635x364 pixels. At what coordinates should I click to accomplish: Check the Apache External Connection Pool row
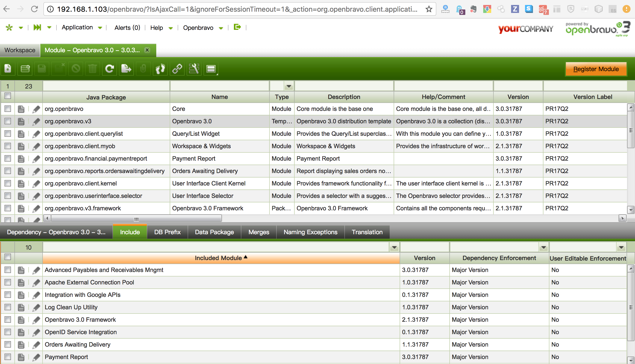point(8,282)
